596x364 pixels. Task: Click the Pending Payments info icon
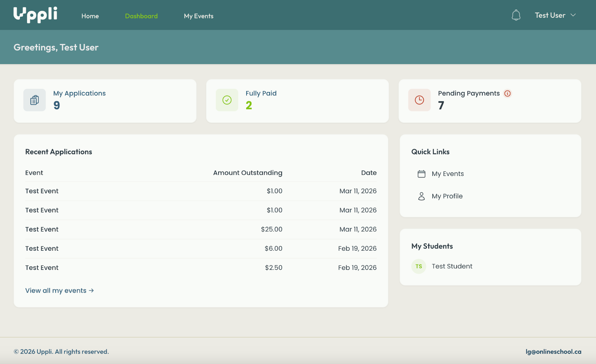click(x=507, y=94)
